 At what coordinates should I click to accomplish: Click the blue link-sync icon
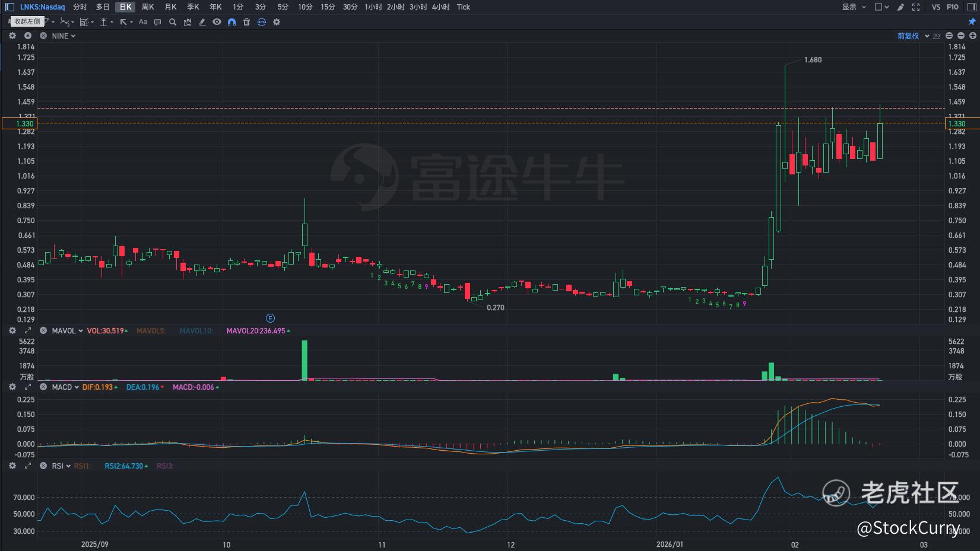262,22
